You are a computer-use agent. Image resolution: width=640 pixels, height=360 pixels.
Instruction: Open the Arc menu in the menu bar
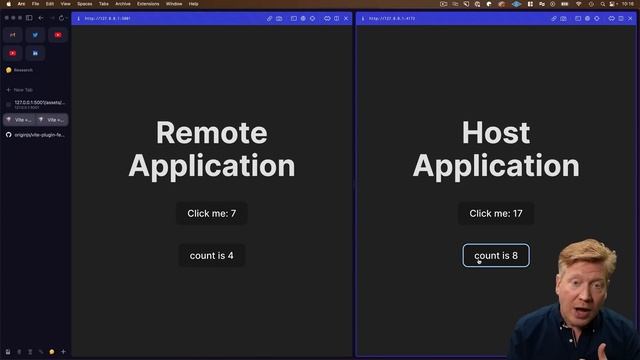(x=21, y=4)
